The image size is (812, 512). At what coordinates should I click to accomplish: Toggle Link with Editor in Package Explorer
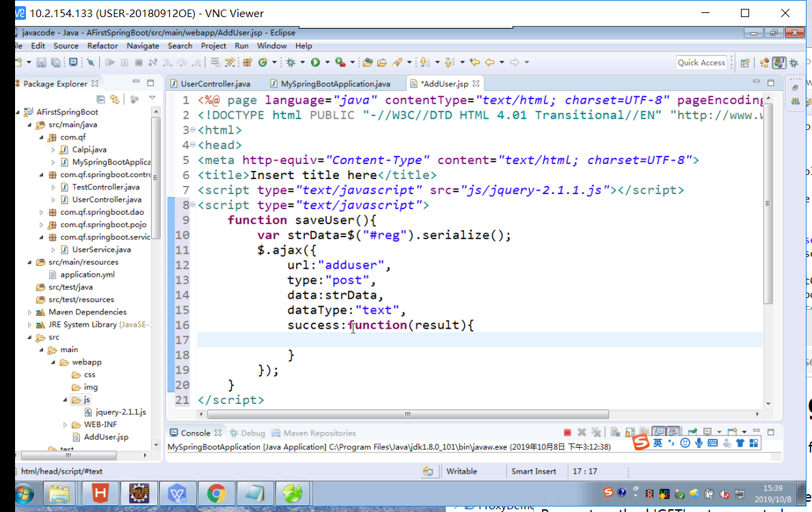(x=115, y=99)
